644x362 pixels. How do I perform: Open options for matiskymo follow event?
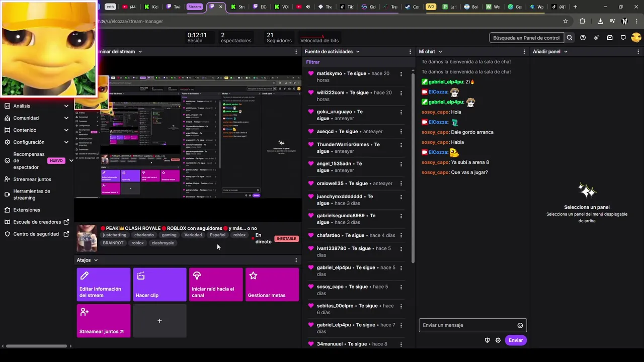[x=401, y=74]
